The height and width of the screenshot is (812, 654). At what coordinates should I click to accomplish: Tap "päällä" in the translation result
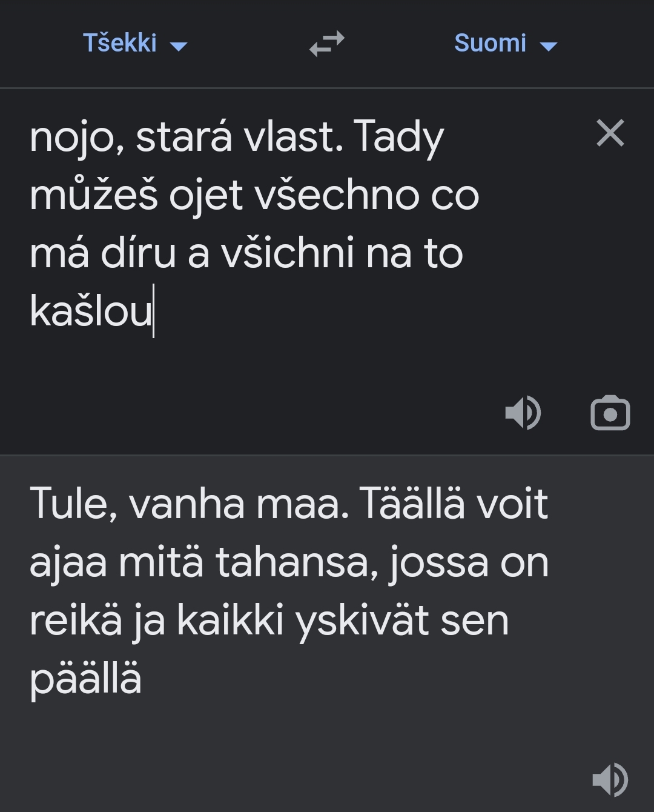click(85, 679)
